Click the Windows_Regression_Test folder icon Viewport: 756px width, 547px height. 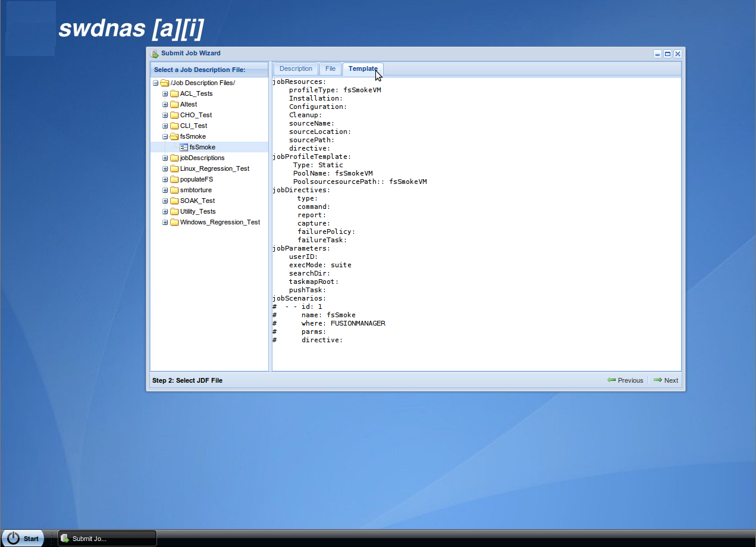[174, 222]
